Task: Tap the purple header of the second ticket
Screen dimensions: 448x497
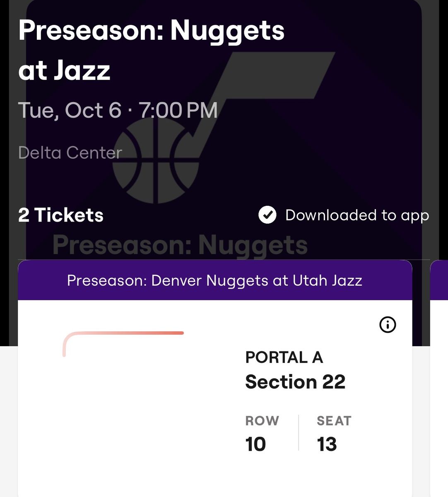Action: [x=439, y=280]
